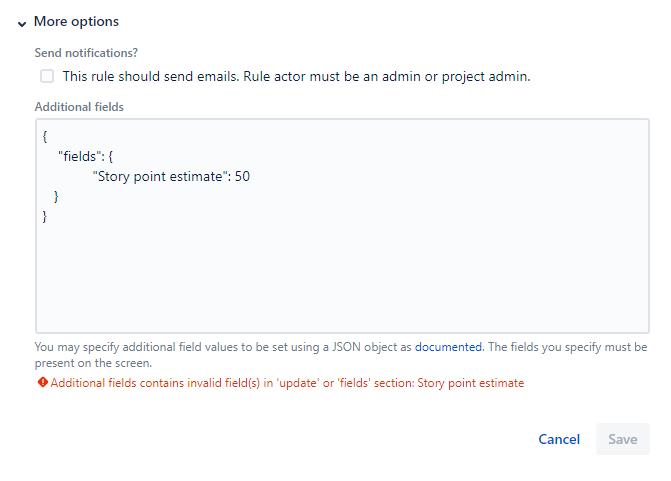
Task: Click the 'You may specify additional field values' help text
Action: point(341,355)
